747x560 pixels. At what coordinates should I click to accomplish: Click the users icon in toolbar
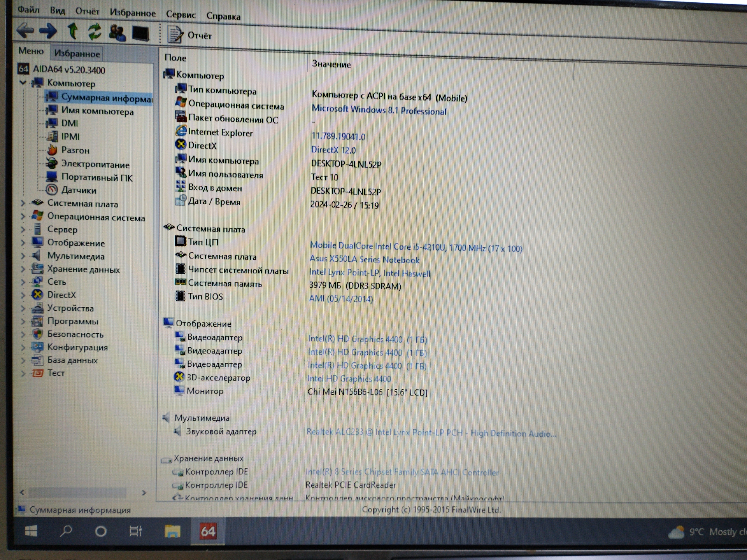[117, 33]
